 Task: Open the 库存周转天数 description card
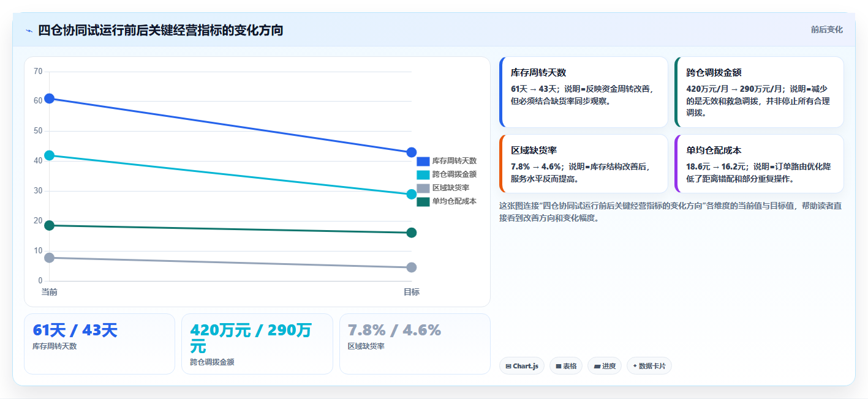pos(584,92)
